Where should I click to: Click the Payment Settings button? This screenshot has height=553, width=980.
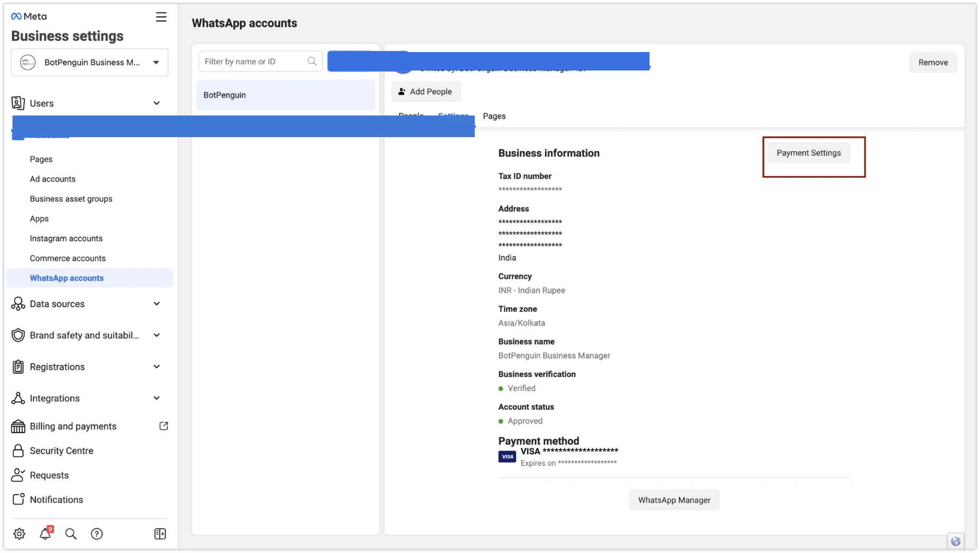point(809,153)
